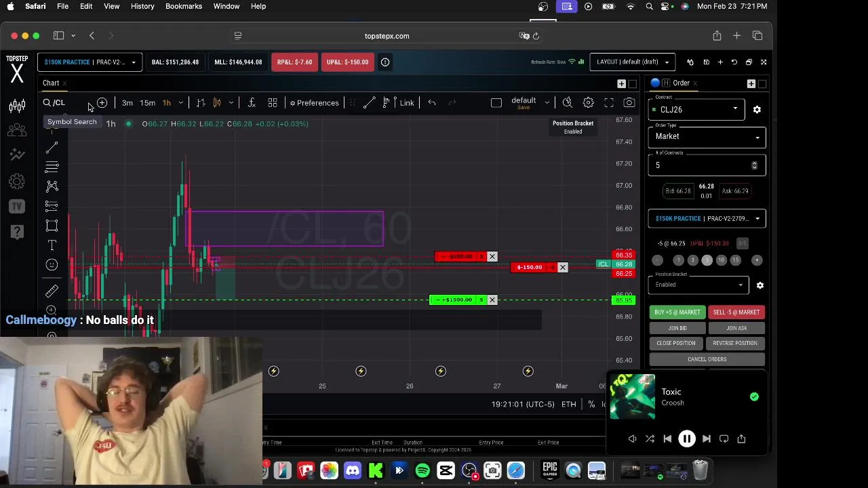Screen dimensions: 868x488
Task: Click SELL -5 @ MARKET button
Action: coord(736,312)
